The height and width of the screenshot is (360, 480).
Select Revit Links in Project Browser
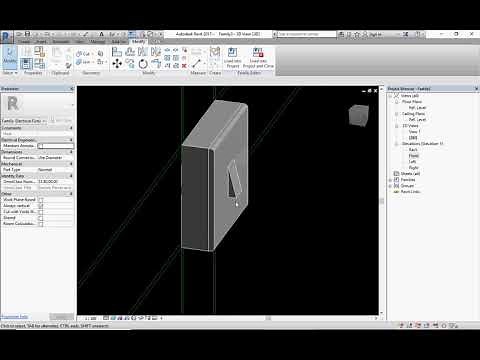pyautogui.click(x=410, y=192)
